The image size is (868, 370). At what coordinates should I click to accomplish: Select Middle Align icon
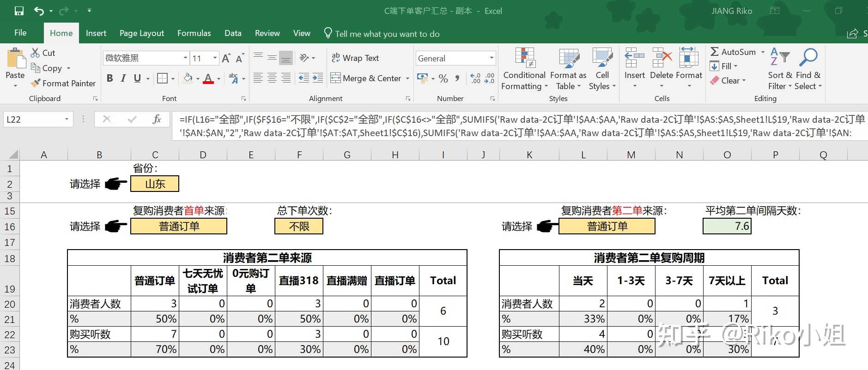272,58
